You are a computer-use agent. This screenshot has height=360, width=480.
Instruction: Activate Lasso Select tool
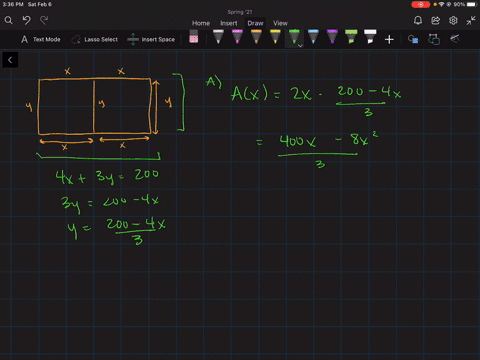[x=94, y=39]
